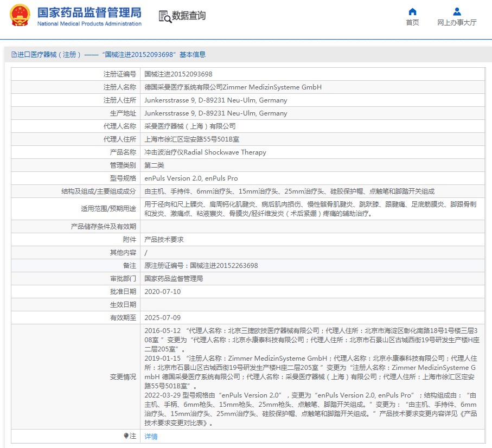Screen dimensions: 492x448
Task: Click the national emblem logo
Action: [x=20, y=15]
